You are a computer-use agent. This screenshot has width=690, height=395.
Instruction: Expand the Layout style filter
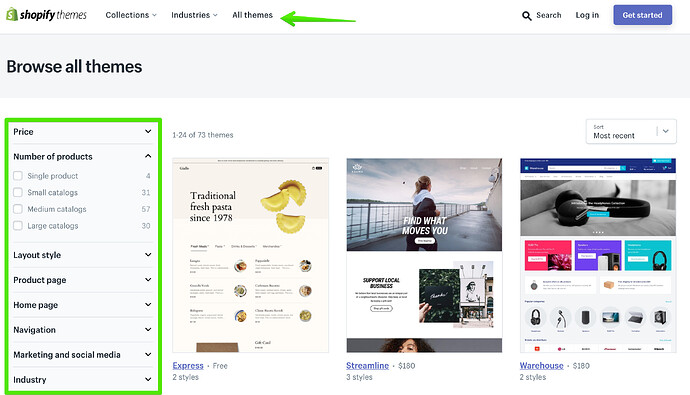coord(83,255)
